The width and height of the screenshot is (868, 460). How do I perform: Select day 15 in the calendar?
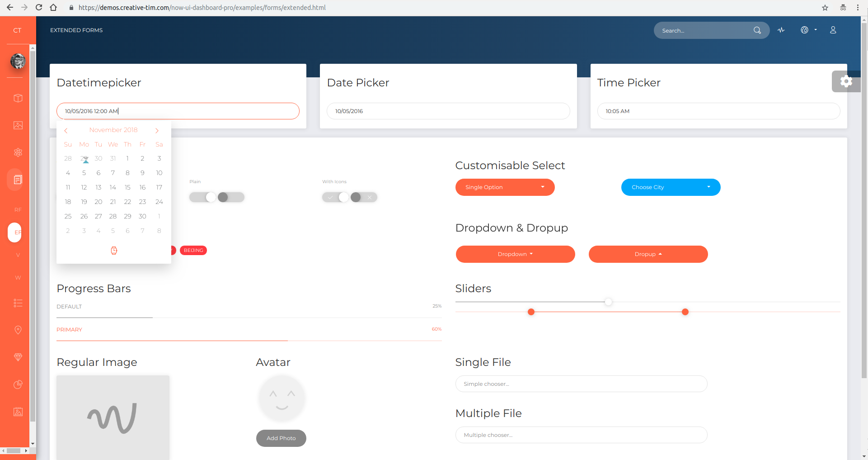click(x=127, y=187)
